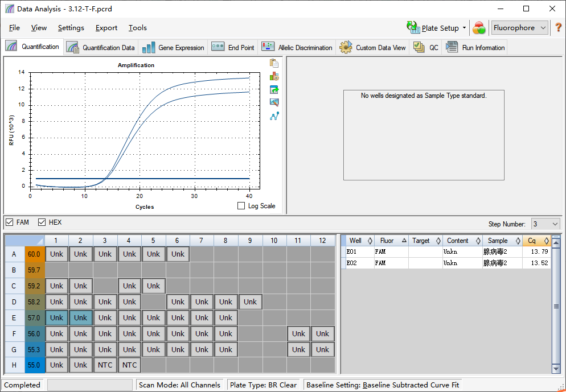Click the fluorophore color spheres icon

pos(479,28)
